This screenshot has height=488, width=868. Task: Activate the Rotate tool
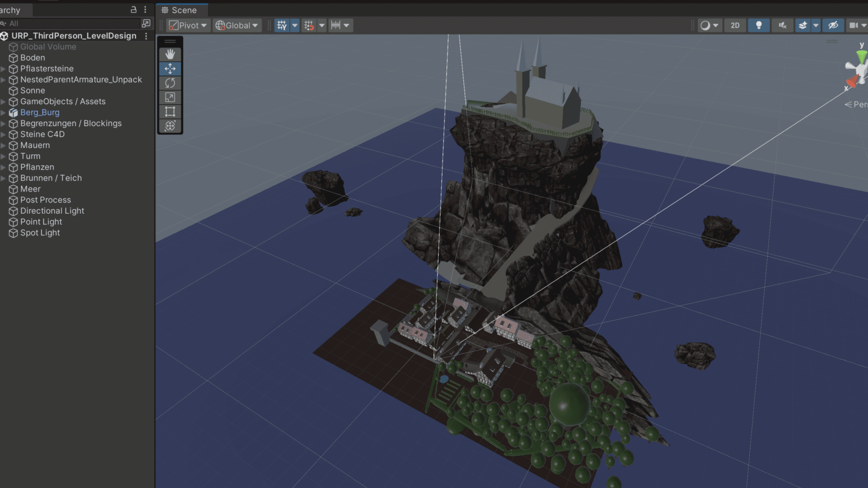[x=170, y=83]
